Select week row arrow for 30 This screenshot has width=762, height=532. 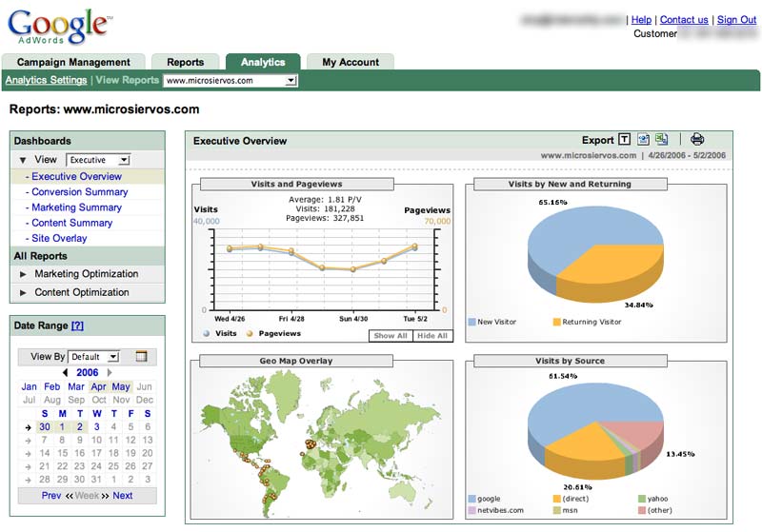28,427
